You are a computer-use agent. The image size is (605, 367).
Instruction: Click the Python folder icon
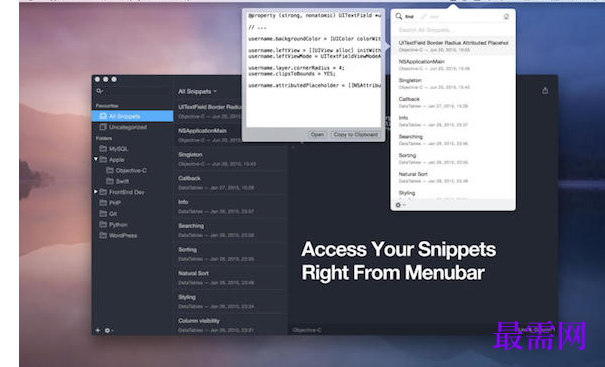coord(103,224)
